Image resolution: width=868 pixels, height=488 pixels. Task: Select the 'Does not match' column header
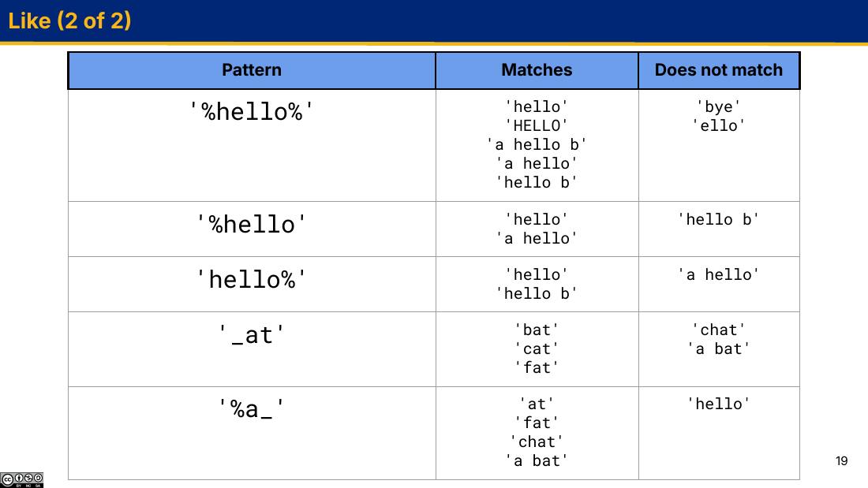719,70
